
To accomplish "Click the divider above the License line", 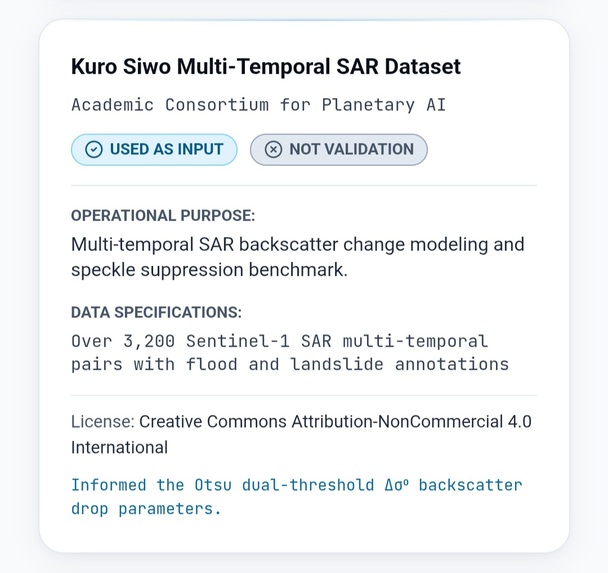I will [304, 395].
